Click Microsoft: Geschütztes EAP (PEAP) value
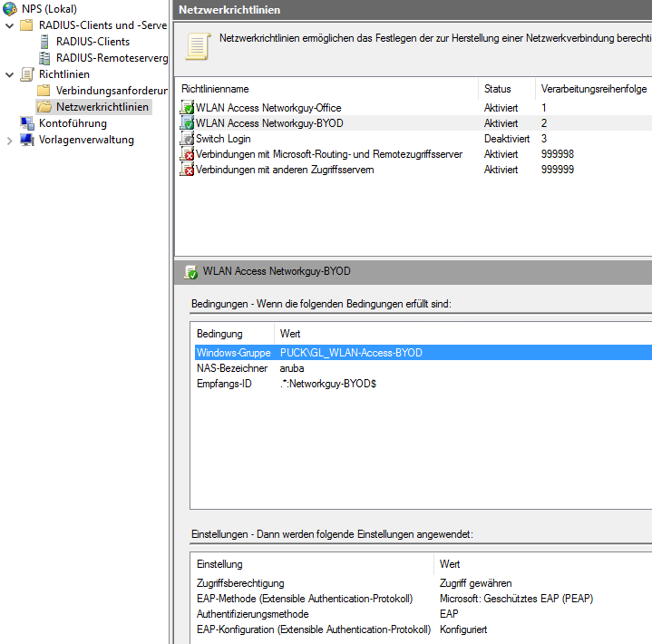The image size is (652, 644). click(x=516, y=599)
